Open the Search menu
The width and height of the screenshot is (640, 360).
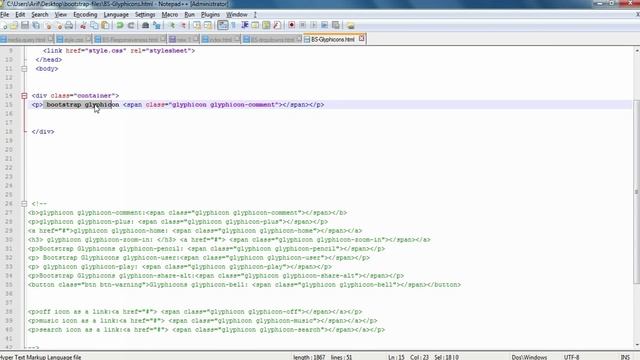coord(40,15)
